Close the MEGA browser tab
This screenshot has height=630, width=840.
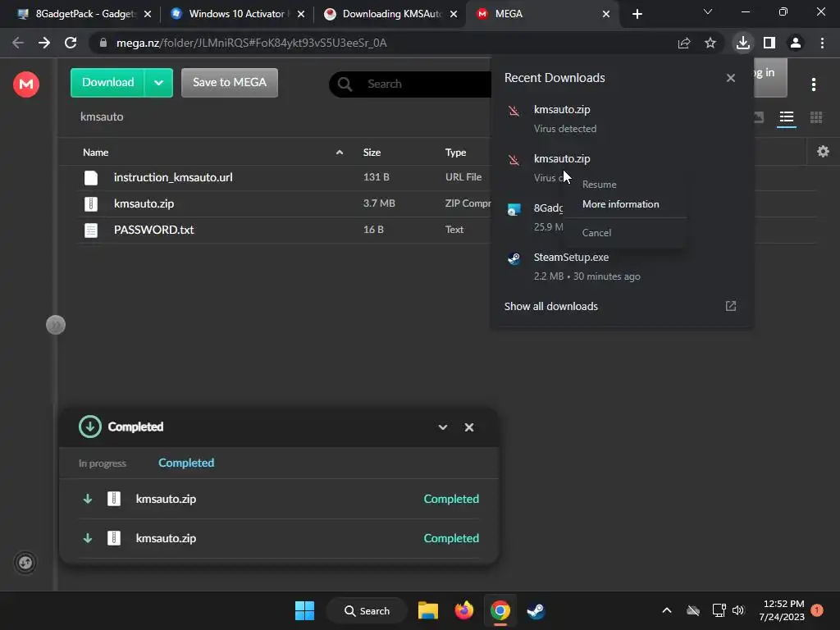coord(605,14)
